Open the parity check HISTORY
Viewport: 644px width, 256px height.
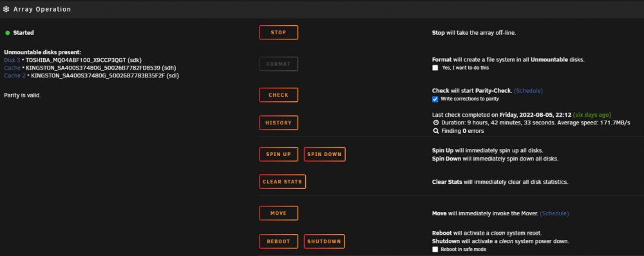point(278,123)
